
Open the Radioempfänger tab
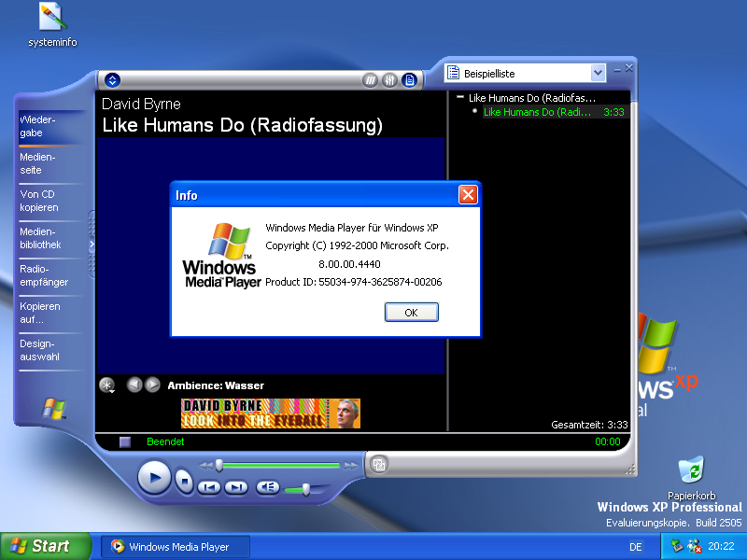click(50, 275)
